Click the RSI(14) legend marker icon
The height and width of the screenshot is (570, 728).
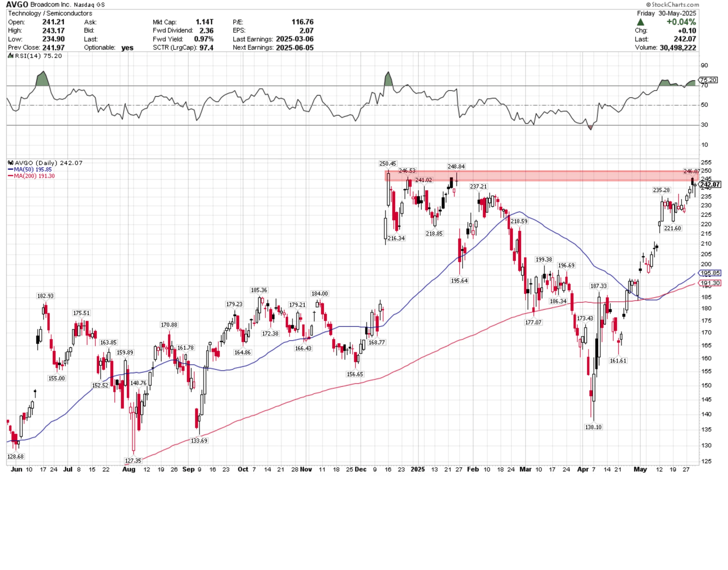click(x=10, y=56)
